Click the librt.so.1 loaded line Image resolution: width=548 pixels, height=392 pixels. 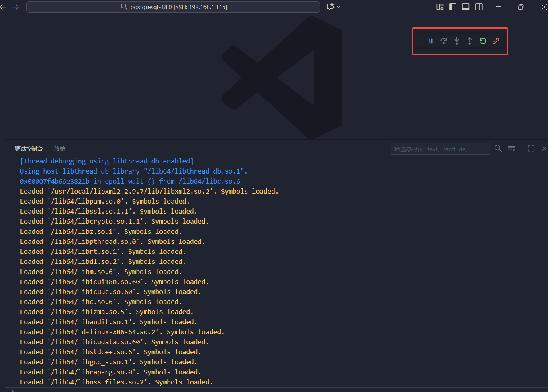(x=103, y=251)
